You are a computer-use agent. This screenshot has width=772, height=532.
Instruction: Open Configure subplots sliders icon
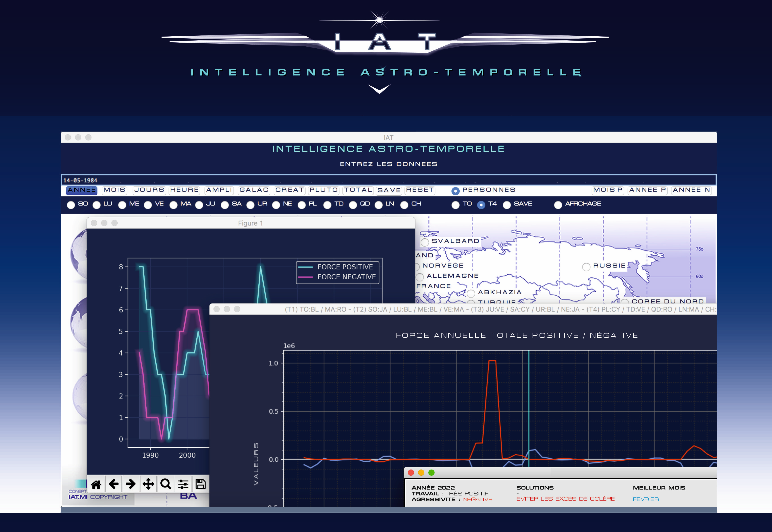(x=183, y=484)
